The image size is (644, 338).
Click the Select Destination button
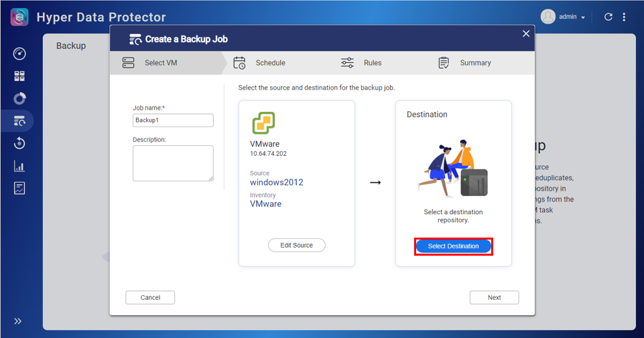(x=453, y=246)
